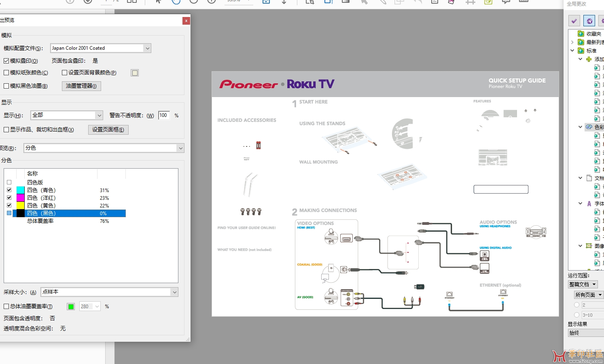This screenshot has width=604, height=364.
Task: Click the document page icon in tree
Action: (589, 178)
